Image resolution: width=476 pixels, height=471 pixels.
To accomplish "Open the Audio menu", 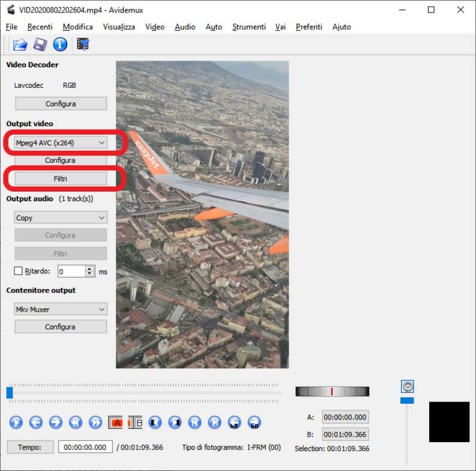I will (185, 27).
